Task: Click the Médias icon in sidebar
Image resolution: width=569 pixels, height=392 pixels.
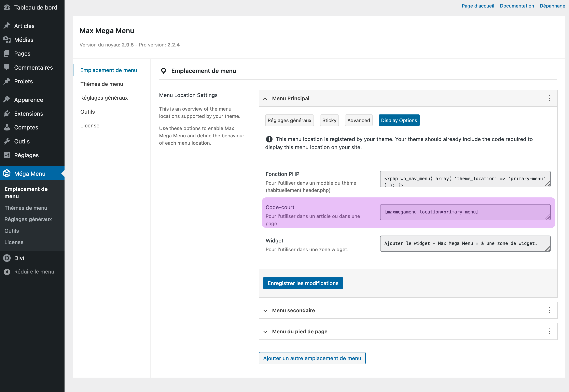Action: (x=7, y=40)
